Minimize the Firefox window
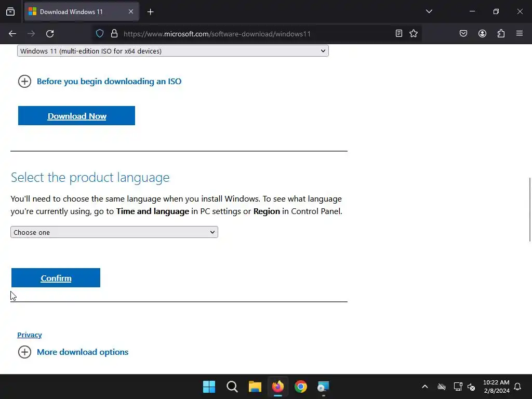 472,11
